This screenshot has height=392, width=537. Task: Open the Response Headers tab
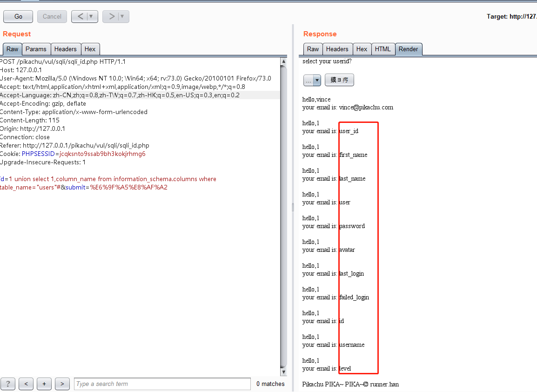click(337, 49)
